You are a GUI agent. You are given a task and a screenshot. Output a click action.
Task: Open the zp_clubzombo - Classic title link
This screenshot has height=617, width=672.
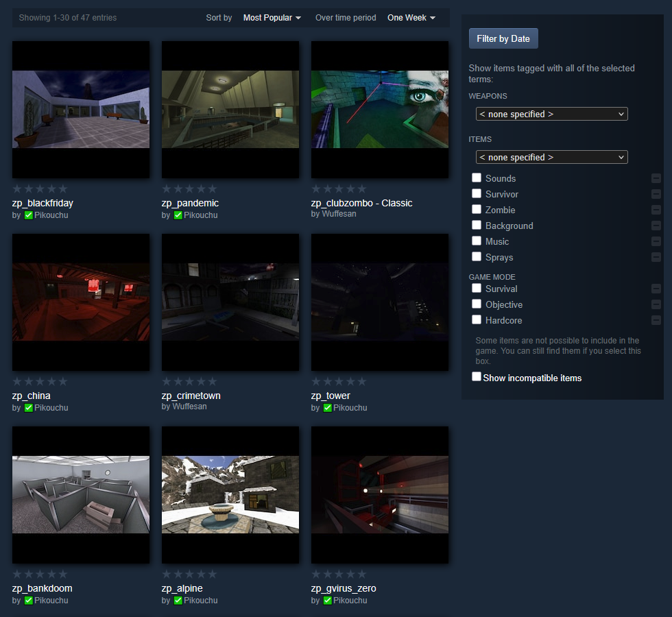(x=361, y=203)
